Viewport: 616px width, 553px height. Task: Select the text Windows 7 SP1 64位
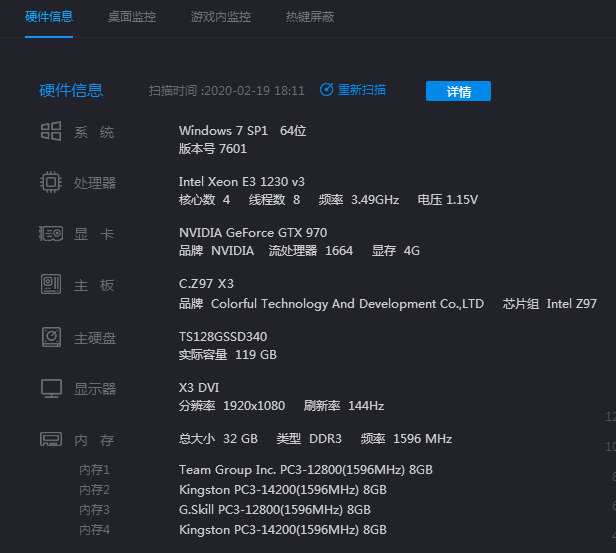[242, 131]
